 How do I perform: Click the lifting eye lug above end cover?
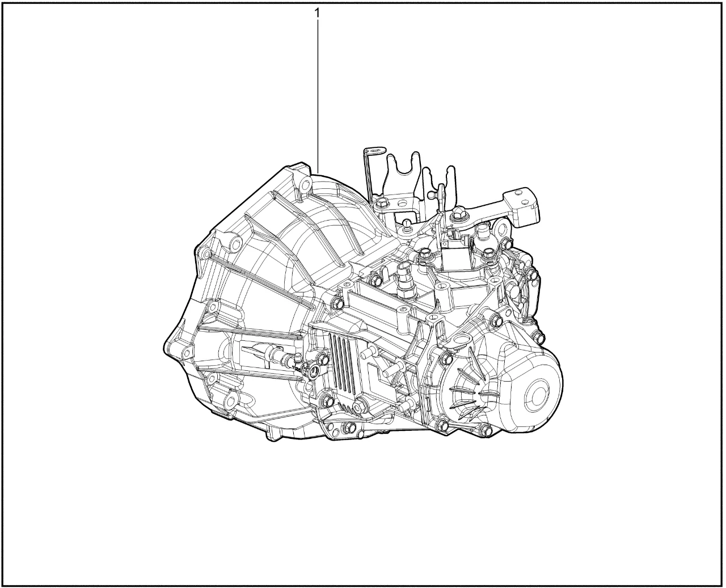pyautogui.click(x=461, y=341)
